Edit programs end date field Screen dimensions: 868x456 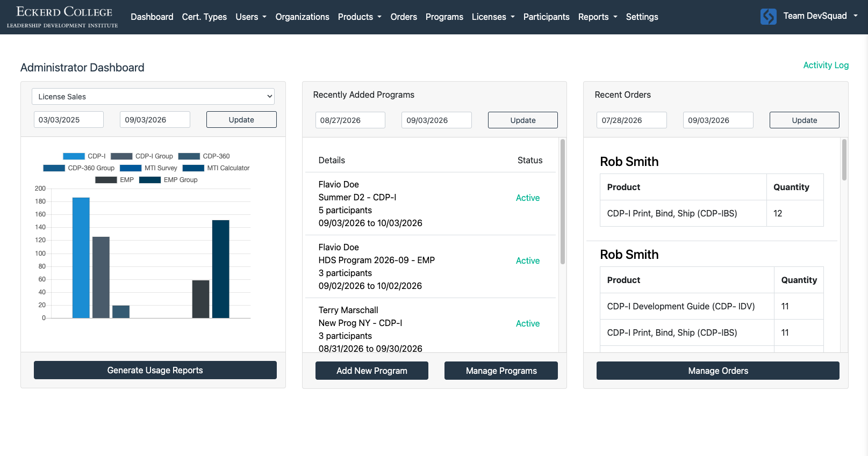(436, 120)
